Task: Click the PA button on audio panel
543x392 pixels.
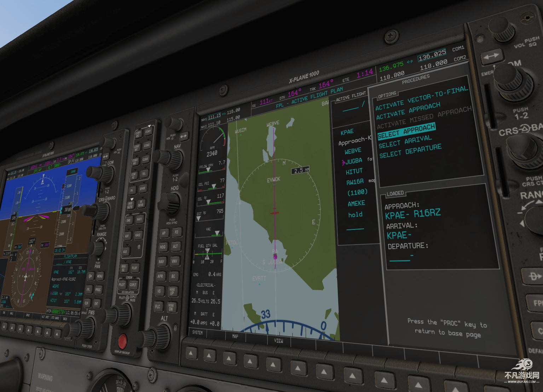Action: click(x=132, y=190)
